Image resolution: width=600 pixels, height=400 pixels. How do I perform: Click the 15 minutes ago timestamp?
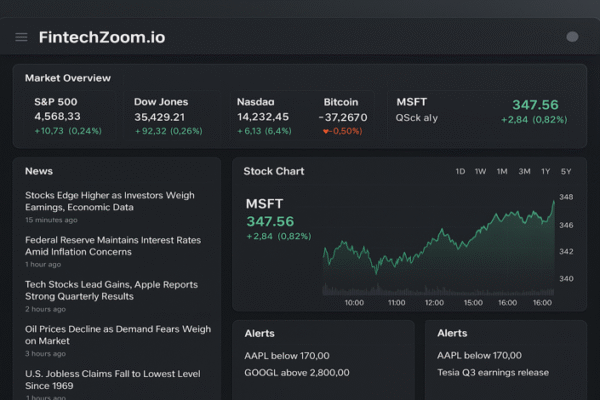[51, 220]
